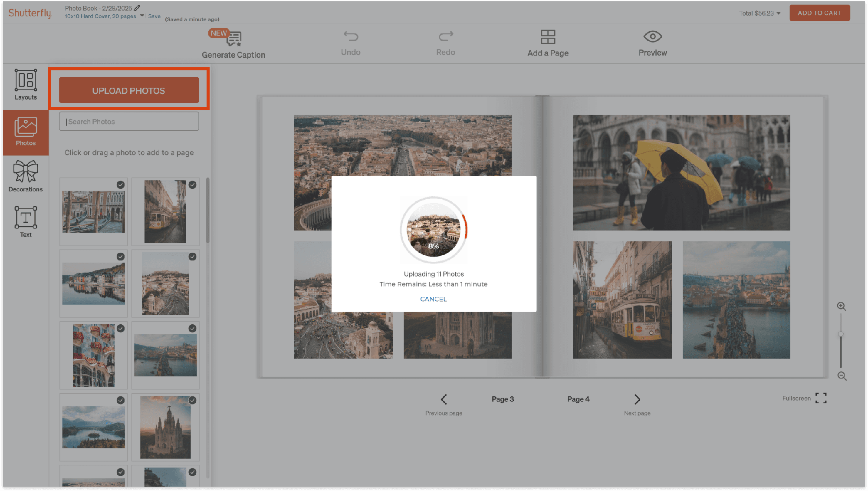Screen dimensions: 868x491
Task: Cancel the photo upload
Action: coord(433,299)
